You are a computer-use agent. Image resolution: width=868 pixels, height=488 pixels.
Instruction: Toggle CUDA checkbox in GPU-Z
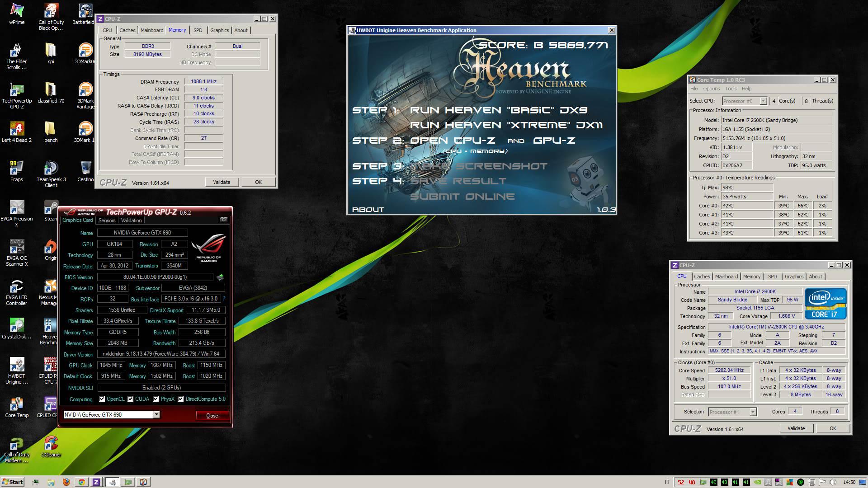[x=131, y=399]
